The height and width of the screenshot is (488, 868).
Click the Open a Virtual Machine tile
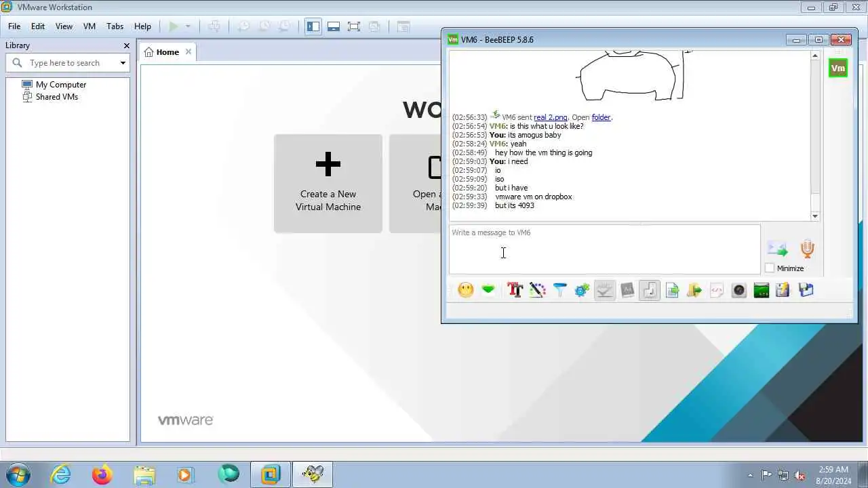pyautogui.click(x=415, y=184)
